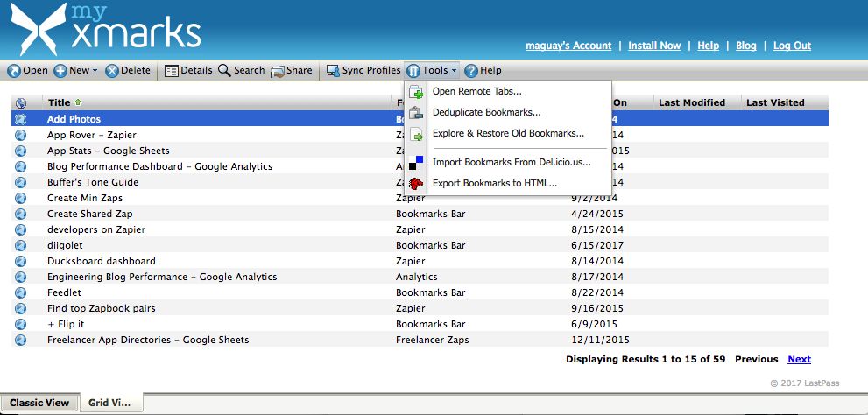Sort by the Last Modified column
Viewport: 868px width, 415px height.
tap(692, 102)
